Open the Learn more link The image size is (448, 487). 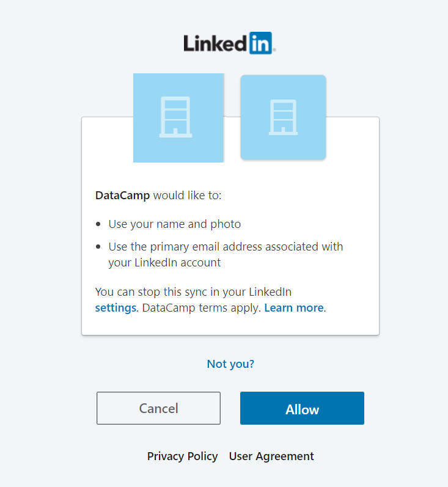pos(293,308)
